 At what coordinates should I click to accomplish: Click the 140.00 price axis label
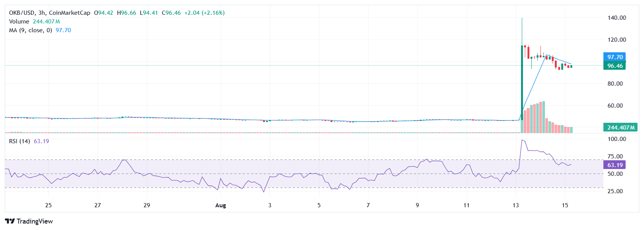[x=617, y=18]
